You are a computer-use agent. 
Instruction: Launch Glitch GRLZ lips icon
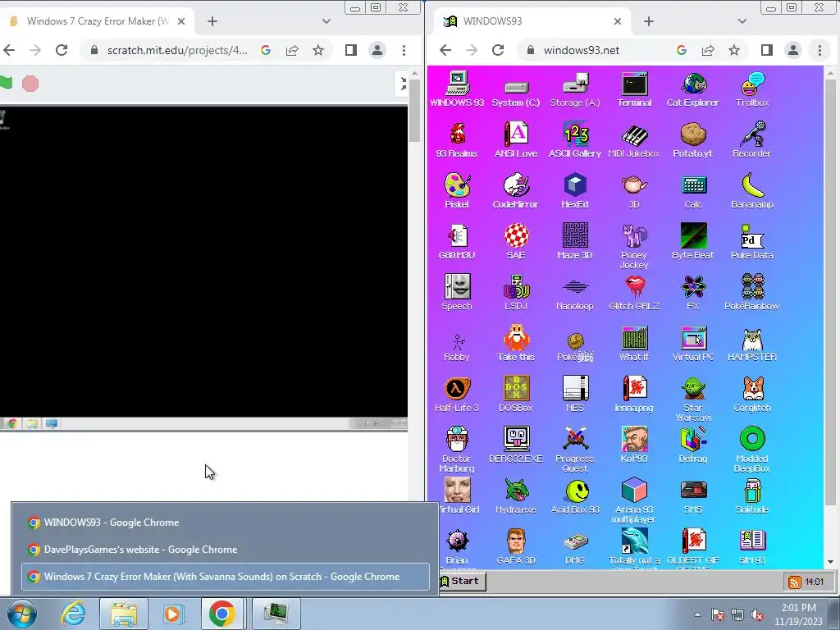[x=634, y=293]
